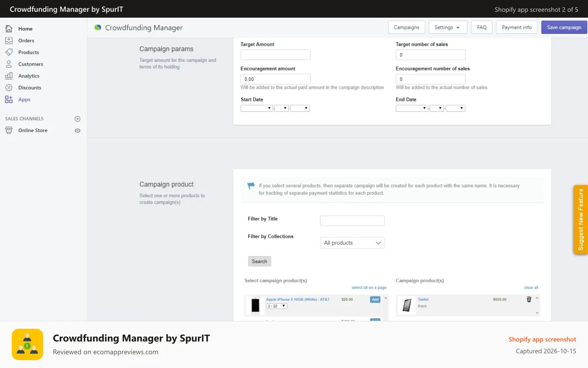The width and height of the screenshot is (588, 368).
Task: Open the middle Start Date dropdown
Action: (x=282, y=108)
